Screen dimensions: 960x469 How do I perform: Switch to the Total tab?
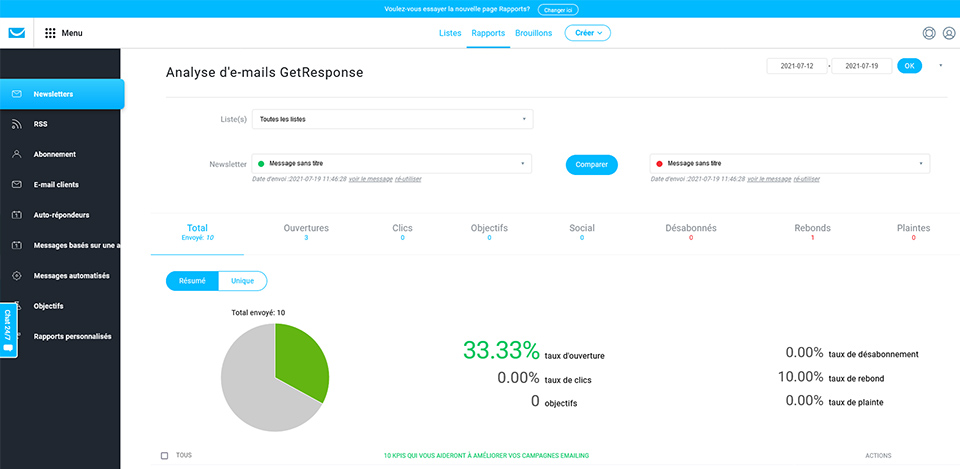coord(197,231)
